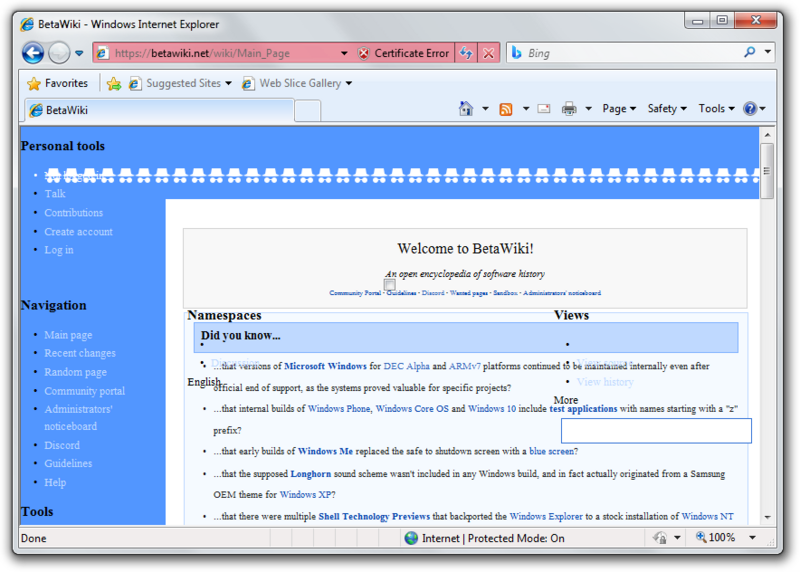Open the Random page link
Image resolution: width=800 pixels, height=572 pixels.
(x=76, y=372)
